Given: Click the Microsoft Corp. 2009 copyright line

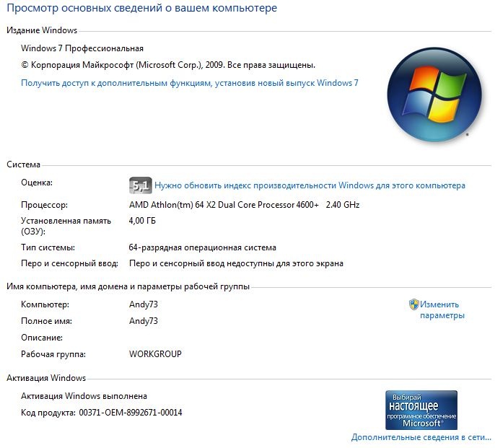Looking at the screenshot, I should click(168, 65).
